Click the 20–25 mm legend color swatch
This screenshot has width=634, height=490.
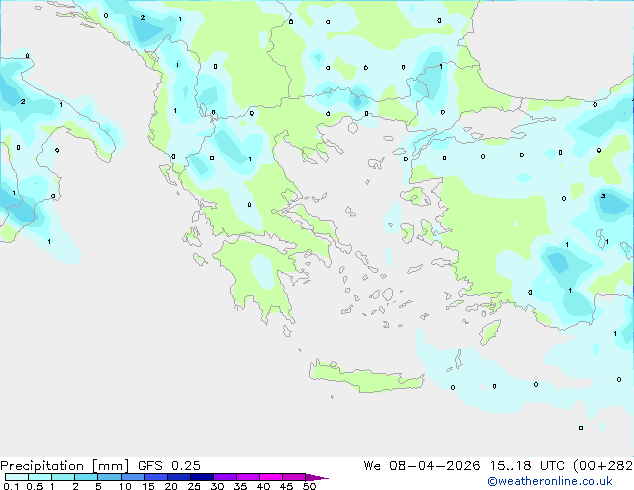point(178,477)
